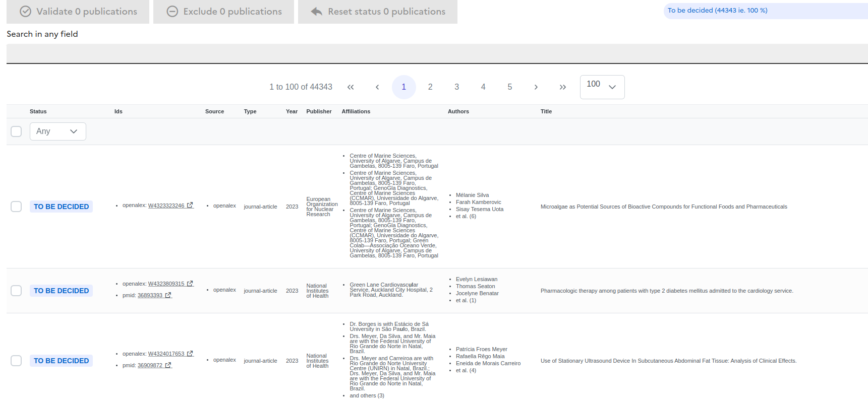Click the external link icon beside W4324017653
The width and height of the screenshot is (868, 404).
click(x=190, y=354)
